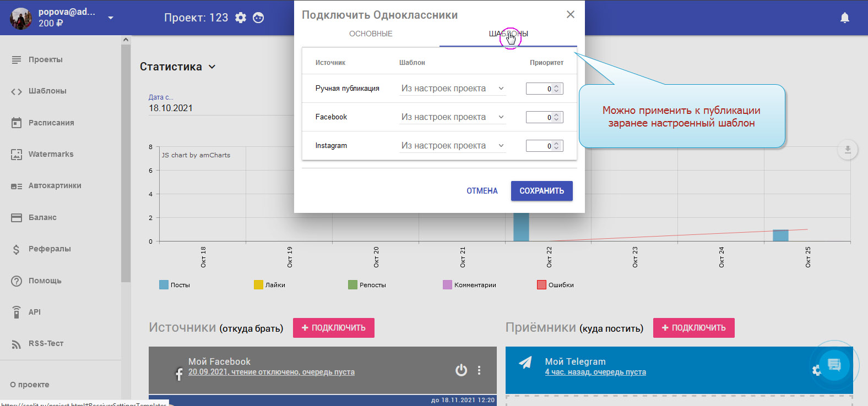Open the Instagram template dropdown
Viewport: 868px width, 406px height.
pos(452,146)
